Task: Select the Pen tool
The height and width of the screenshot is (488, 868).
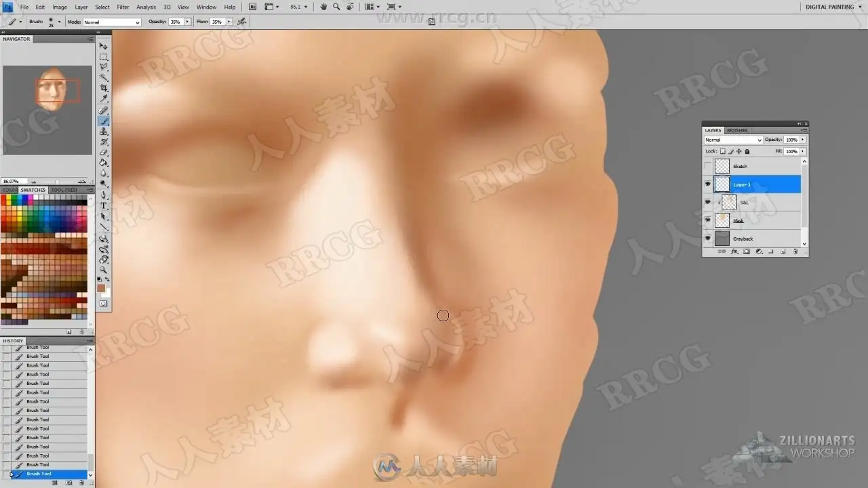Action: point(104,195)
